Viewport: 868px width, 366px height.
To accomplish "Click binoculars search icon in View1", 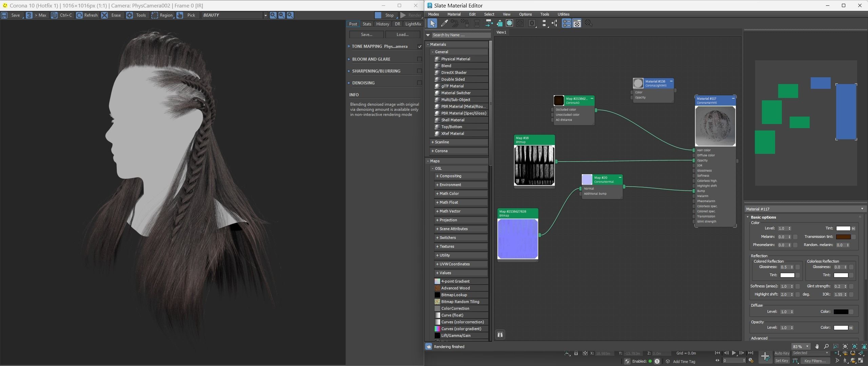I will [x=500, y=335].
